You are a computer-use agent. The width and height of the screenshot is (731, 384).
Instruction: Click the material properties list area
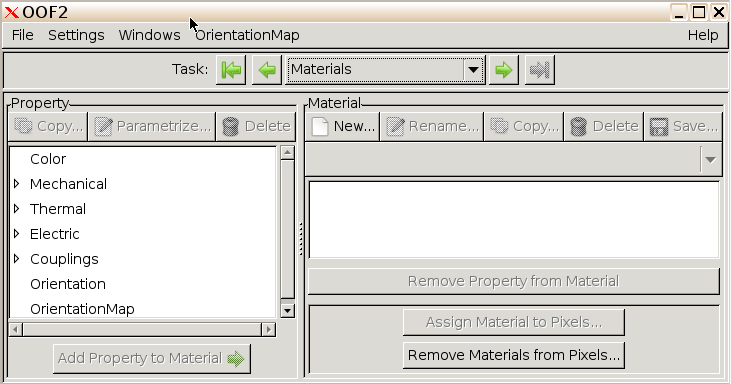point(514,219)
